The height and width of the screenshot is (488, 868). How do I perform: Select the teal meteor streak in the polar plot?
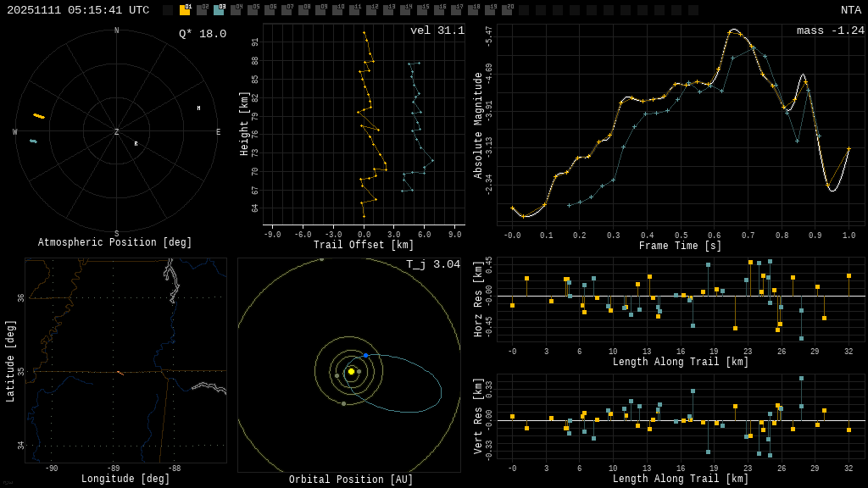(33, 141)
